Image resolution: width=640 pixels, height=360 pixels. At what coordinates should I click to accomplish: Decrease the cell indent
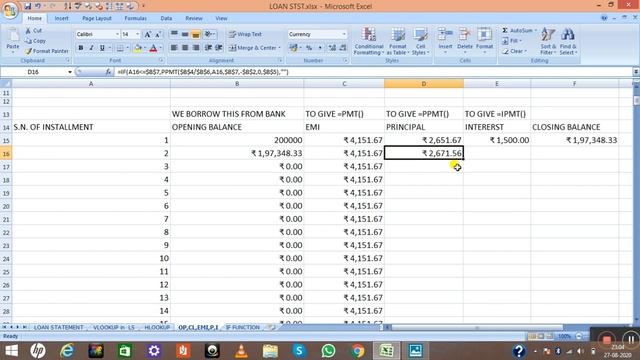pos(209,48)
